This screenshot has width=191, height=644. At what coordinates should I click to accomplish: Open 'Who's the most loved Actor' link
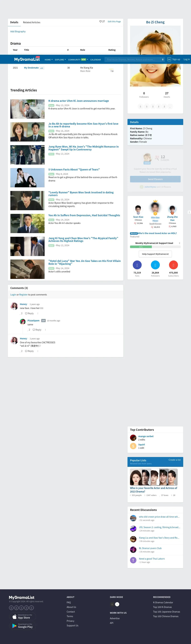tap(157, 233)
